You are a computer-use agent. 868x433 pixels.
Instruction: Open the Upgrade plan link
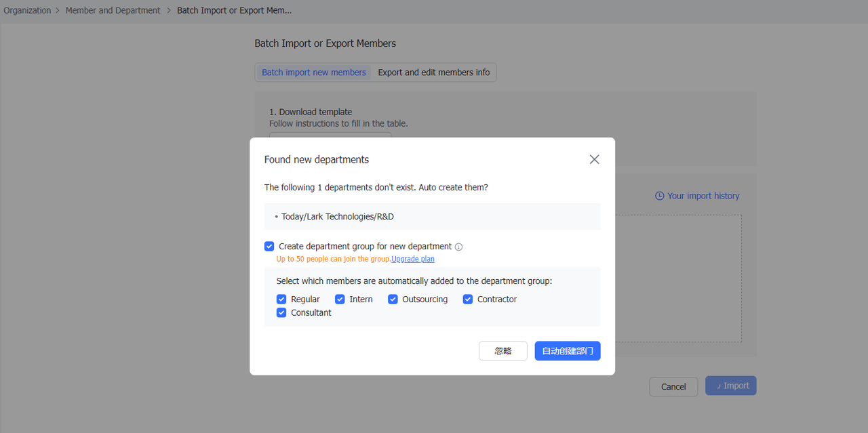(413, 259)
